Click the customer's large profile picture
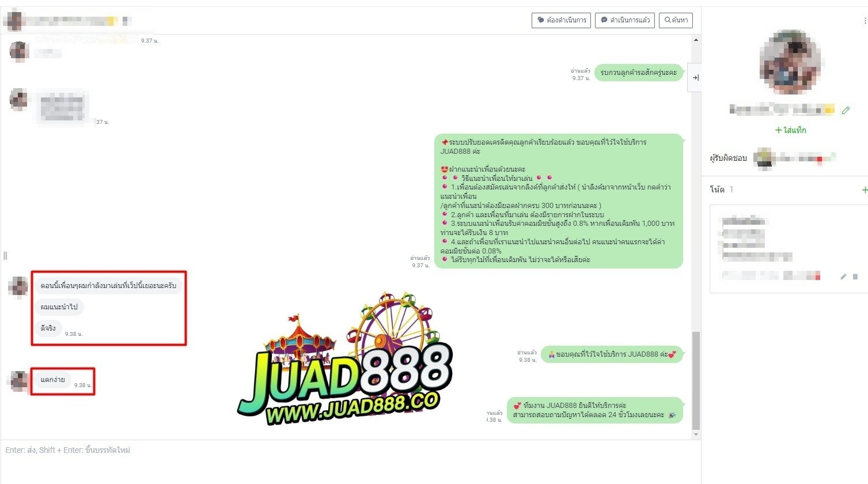Screen dimensions: 868x484 click(790, 62)
